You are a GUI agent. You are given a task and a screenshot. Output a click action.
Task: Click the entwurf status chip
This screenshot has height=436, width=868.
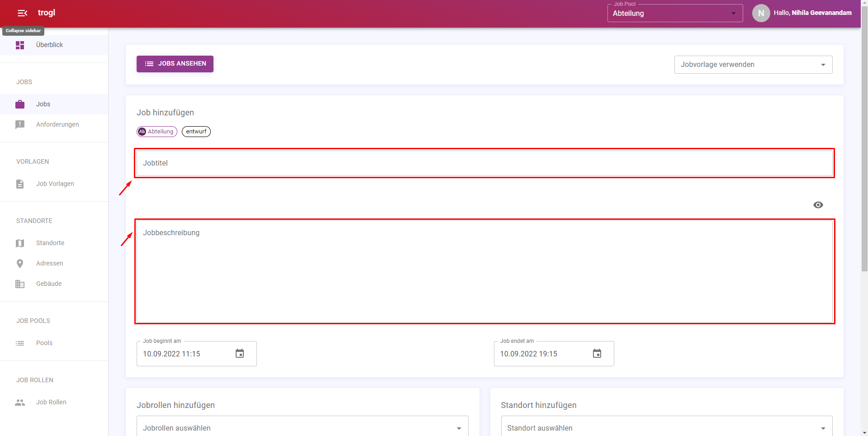coord(196,132)
